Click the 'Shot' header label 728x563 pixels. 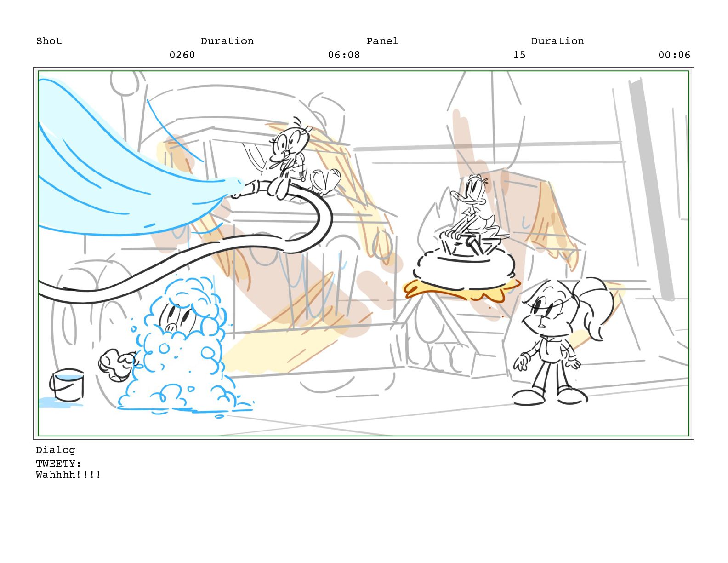pos(49,41)
